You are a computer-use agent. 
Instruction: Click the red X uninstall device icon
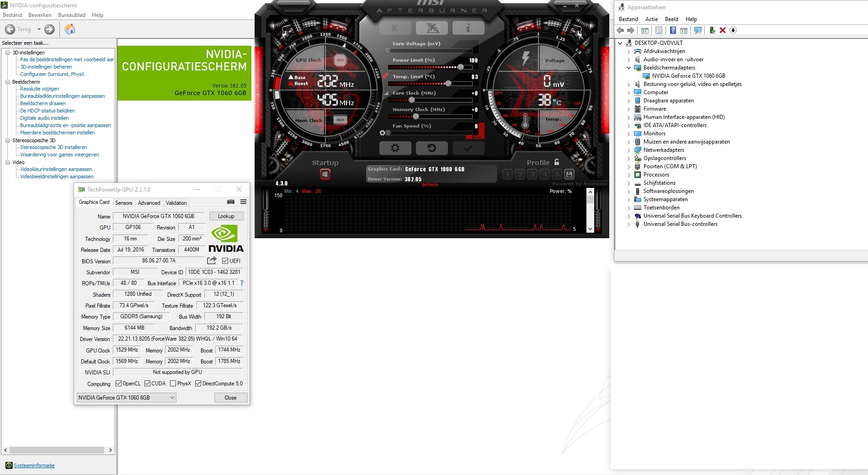(723, 31)
